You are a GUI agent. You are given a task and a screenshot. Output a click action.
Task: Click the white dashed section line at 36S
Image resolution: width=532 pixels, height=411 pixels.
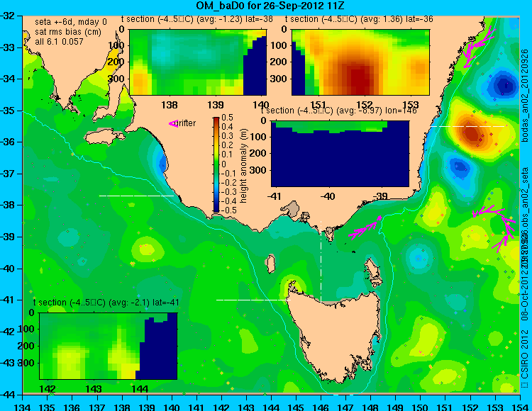click(468, 126)
